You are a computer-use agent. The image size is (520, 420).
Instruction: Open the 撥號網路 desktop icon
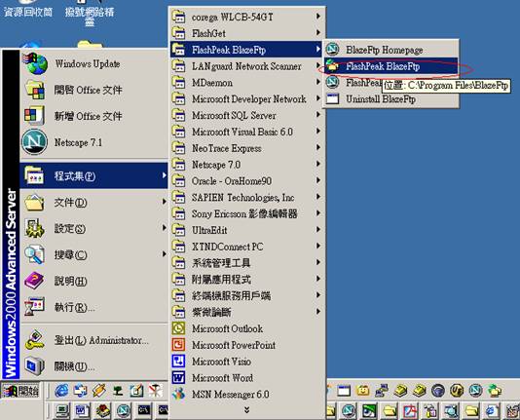click(x=90, y=14)
